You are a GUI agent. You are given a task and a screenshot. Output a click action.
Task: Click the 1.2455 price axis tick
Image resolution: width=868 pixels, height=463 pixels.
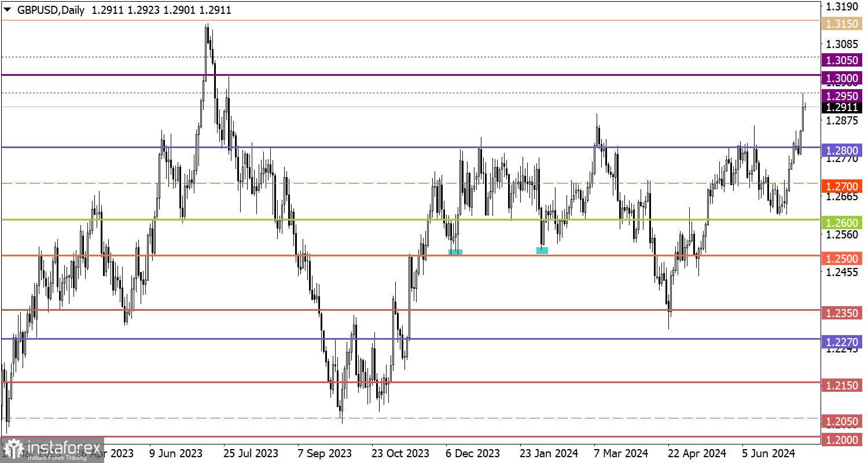pos(842,273)
